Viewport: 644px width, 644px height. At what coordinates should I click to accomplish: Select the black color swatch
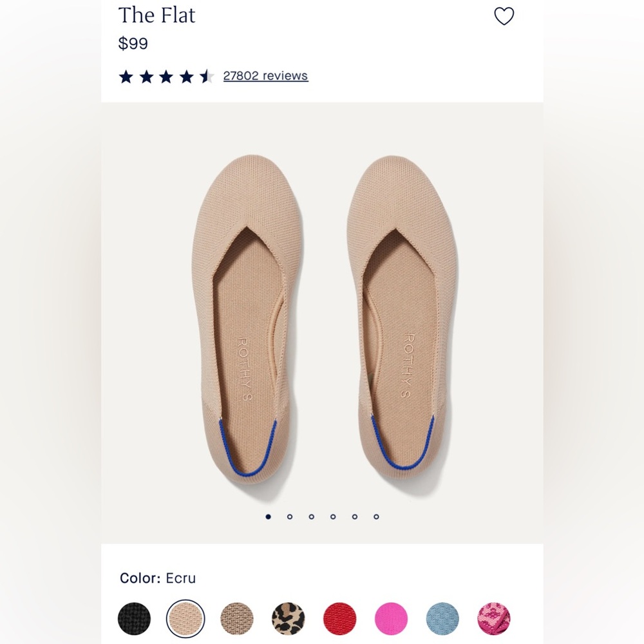pyautogui.click(x=135, y=619)
